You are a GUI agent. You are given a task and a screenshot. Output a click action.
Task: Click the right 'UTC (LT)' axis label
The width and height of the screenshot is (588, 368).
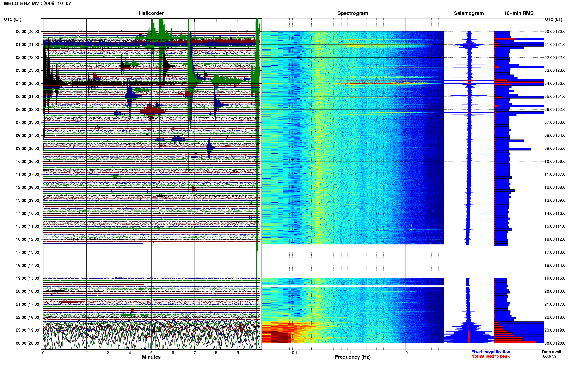(x=553, y=19)
